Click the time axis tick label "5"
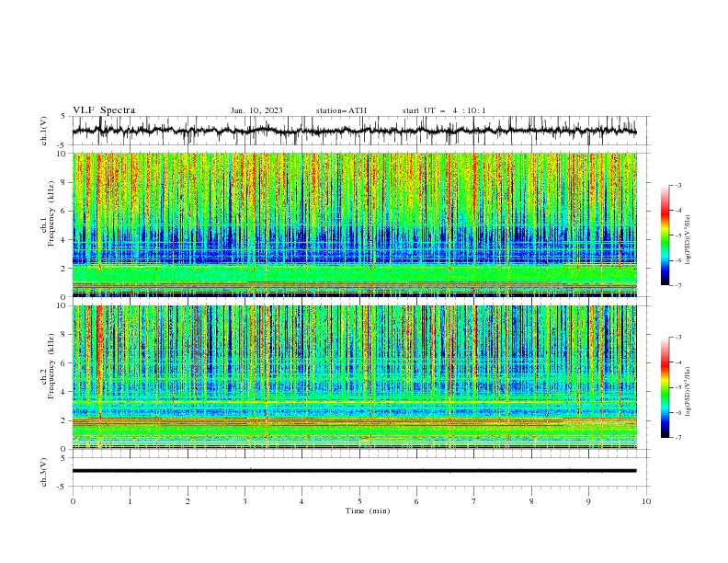Image resolution: width=728 pixels, height=563 pixels. point(359,501)
